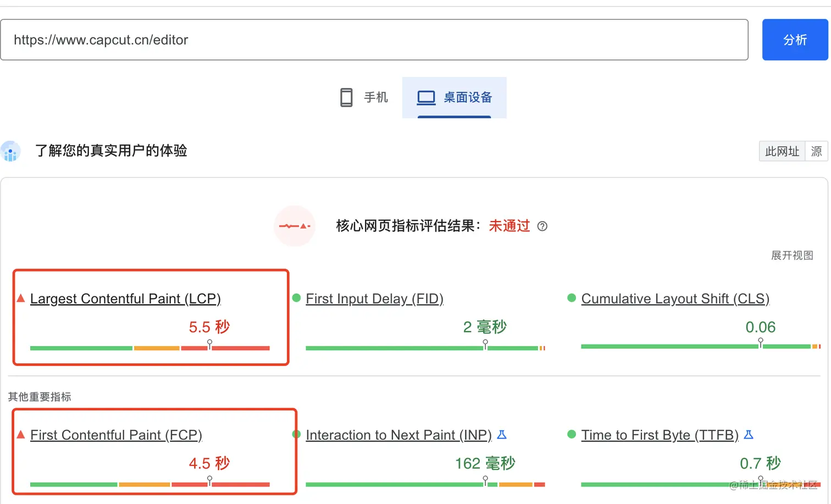Click the red triangle icon beside LCP
Screen dimensions: 831x504
tap(21, 298)
